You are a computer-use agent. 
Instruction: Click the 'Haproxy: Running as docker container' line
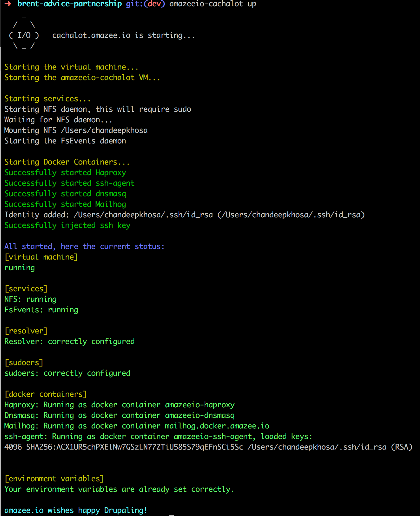[x=119, y=405]
